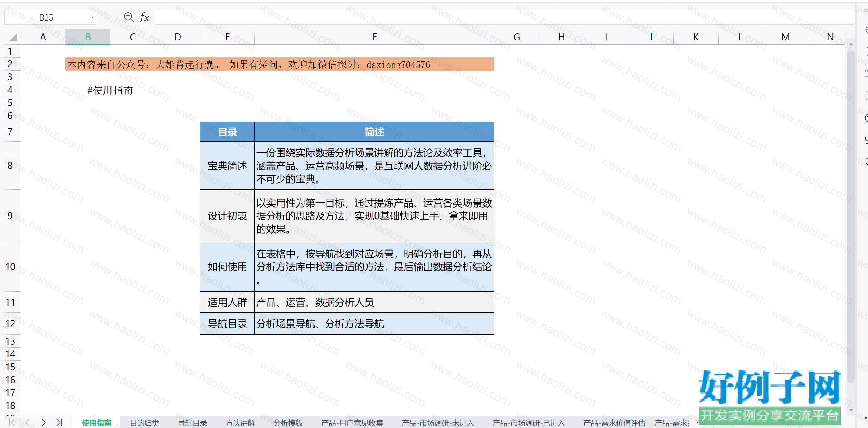Select row 13 header
The height and width of the screenshot is (428, 868).
click(x=10, y=341)
